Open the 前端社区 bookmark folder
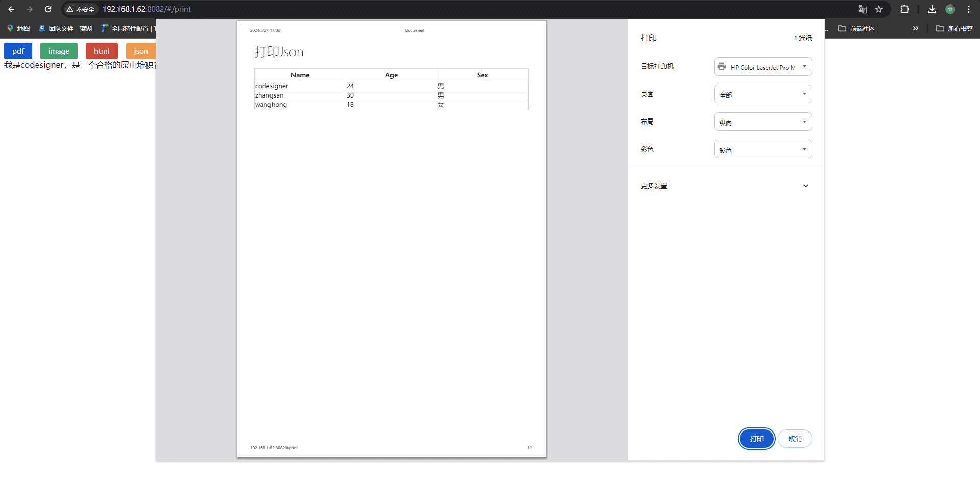This screenshot has width=980, height=504. pyautogui.click(x=856, y=28)
